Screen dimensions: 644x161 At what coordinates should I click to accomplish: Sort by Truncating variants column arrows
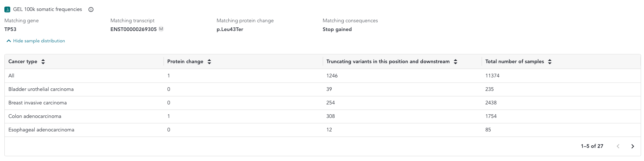click(456, 62)
